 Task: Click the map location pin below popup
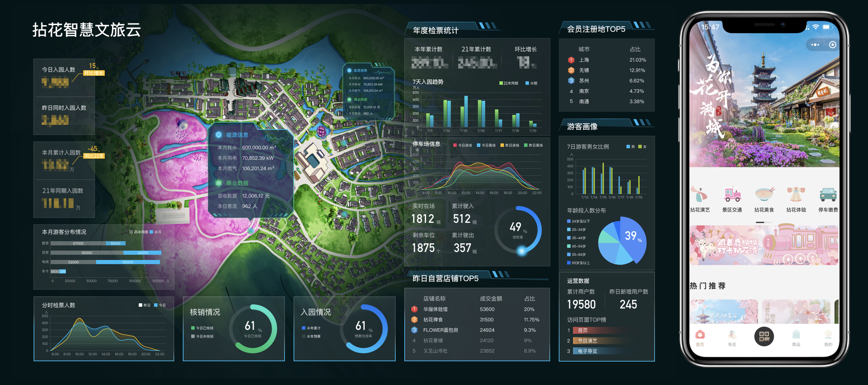coord(250,231)
